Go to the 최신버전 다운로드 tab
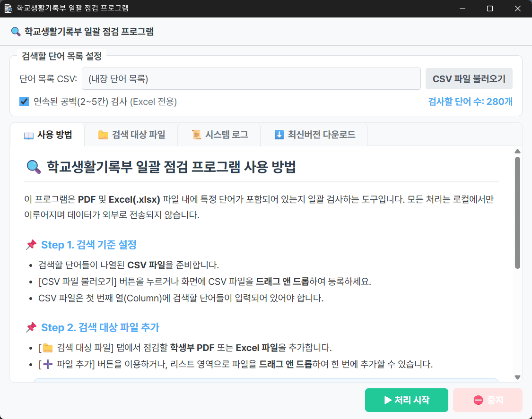The image size is (532, 419). click(x=314, y=135)
